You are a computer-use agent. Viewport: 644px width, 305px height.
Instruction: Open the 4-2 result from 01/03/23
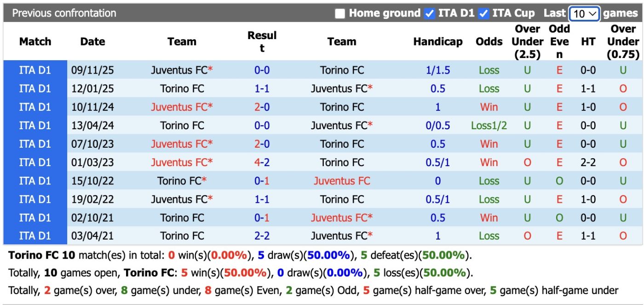tap(262, 162)
